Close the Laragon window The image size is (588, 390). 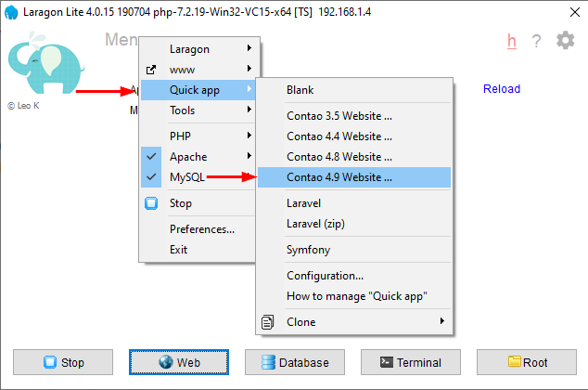(x=574, y=12)
